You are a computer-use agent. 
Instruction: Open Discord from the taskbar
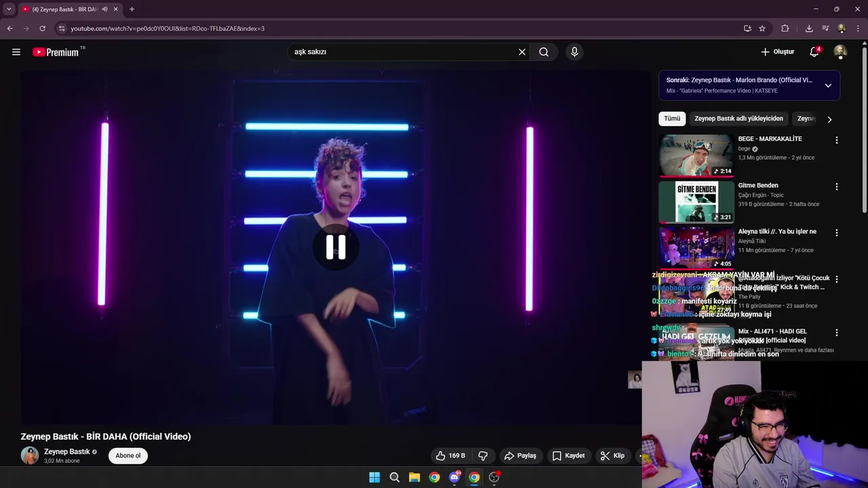tap(454, 477)
